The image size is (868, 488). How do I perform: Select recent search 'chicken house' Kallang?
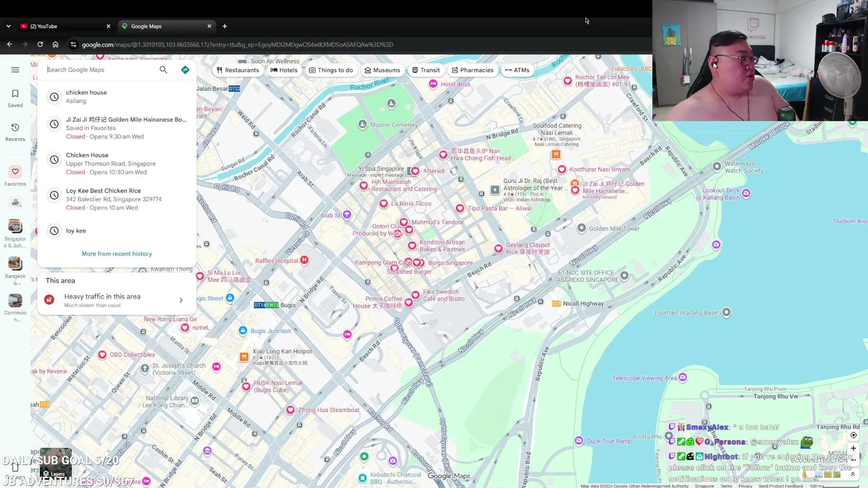[x=117, y=96]
